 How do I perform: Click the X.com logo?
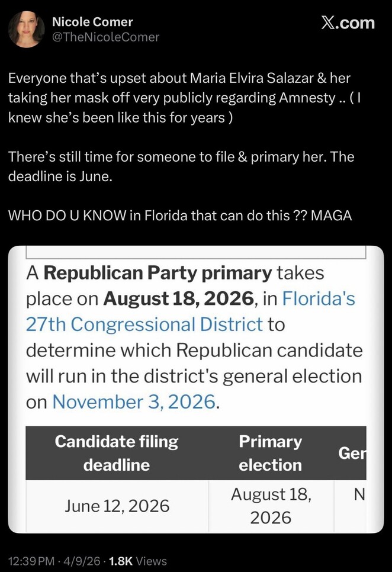coord(348,23)
